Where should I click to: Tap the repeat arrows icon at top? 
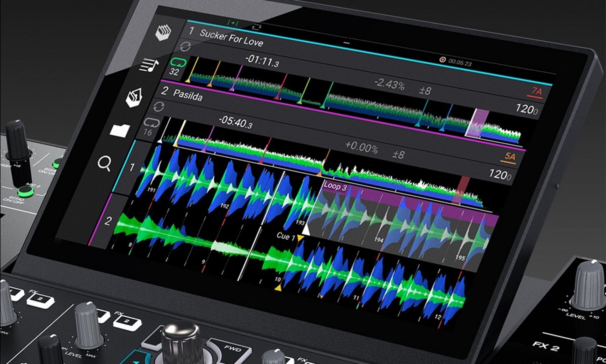pyautogui.click(x=256, y=27)
